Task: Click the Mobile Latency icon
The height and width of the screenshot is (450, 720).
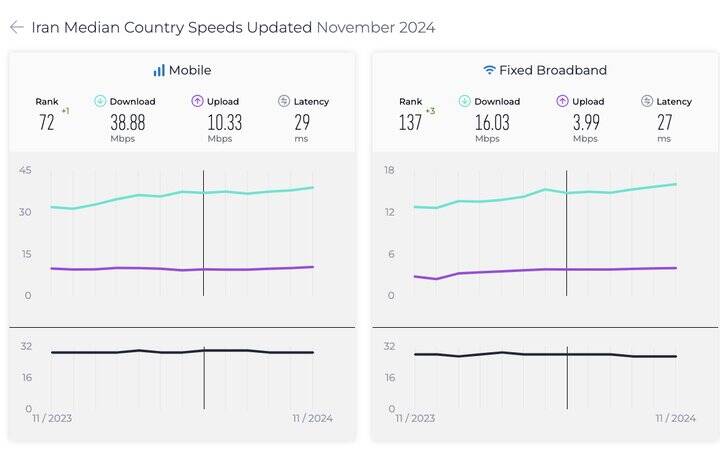Action: [x=284, y=101]
